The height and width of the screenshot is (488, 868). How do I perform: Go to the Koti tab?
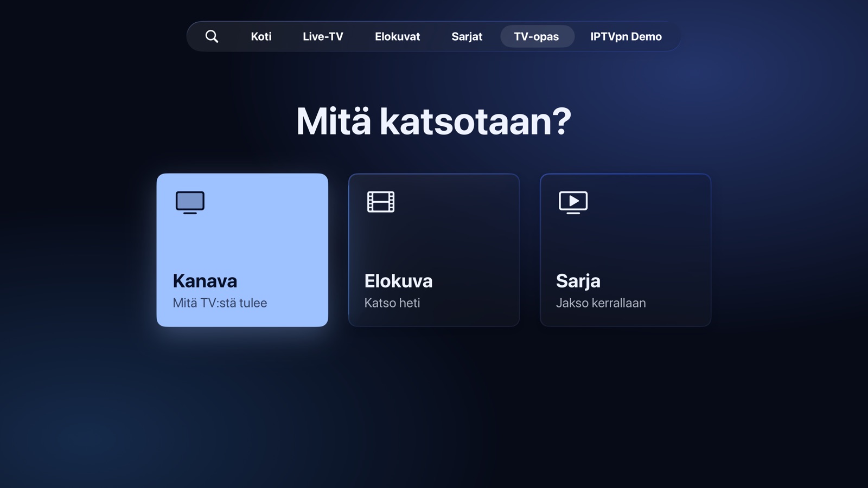(x=261, y=36)
